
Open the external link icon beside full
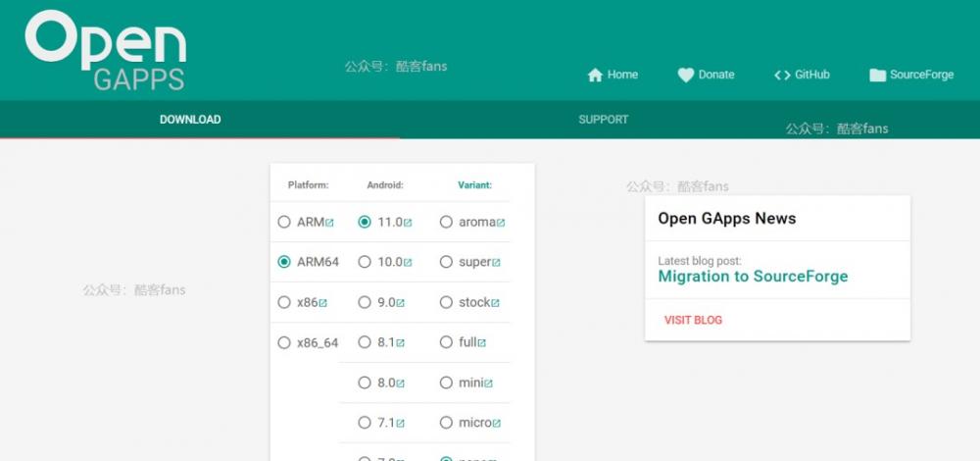pos(482,343)
